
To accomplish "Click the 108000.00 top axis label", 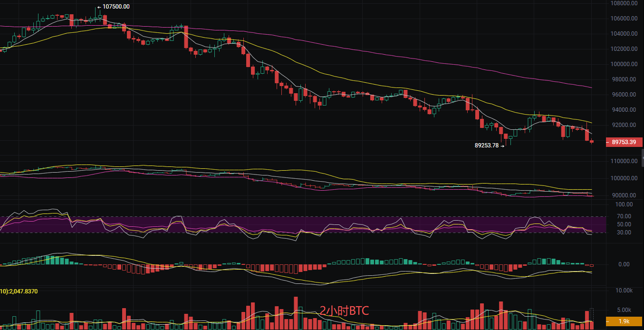I will point(623,3).
